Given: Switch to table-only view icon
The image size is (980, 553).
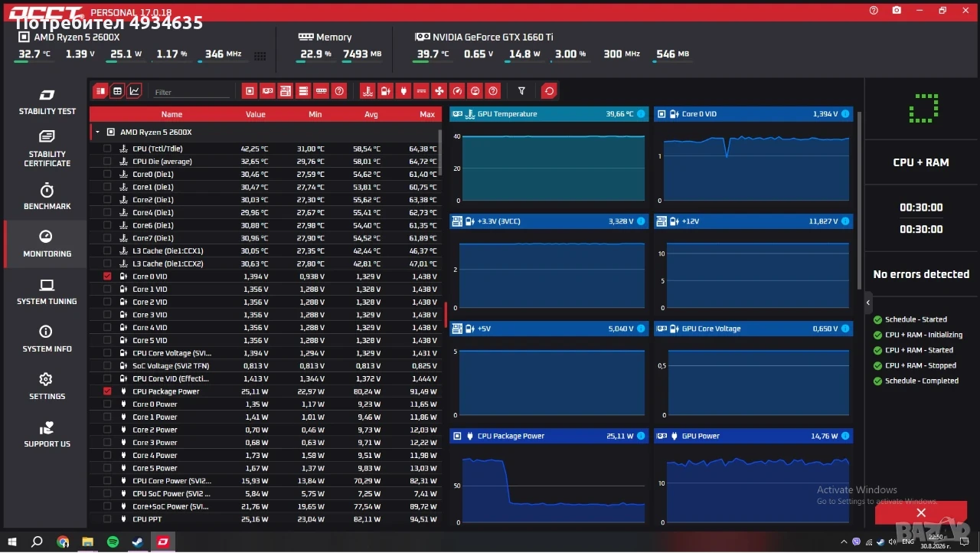Looking at the screenshot, I should [x=117, y=90].
